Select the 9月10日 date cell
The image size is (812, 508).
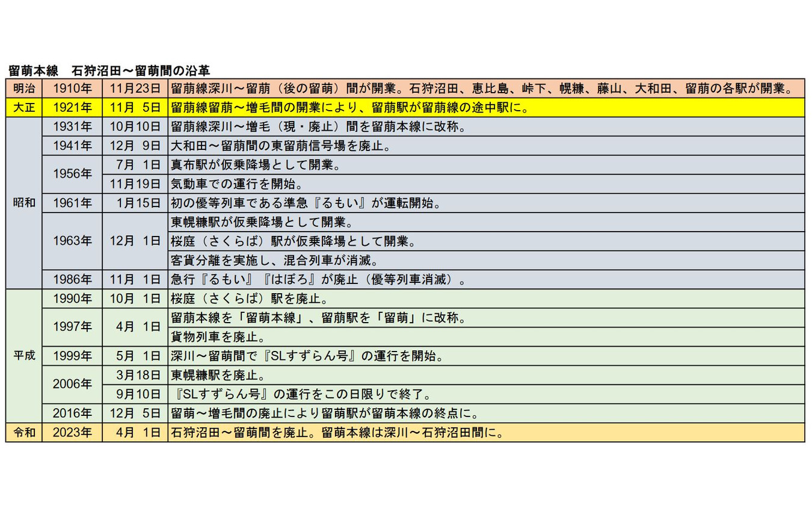point(135,394)
